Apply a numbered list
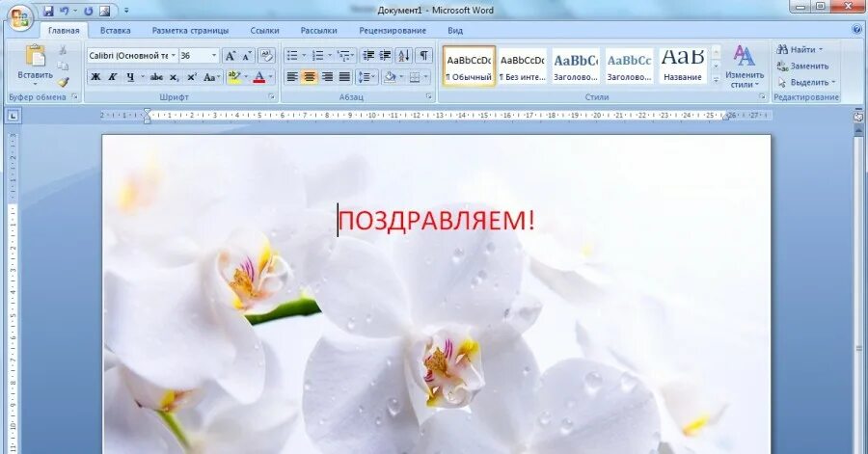The width and height of the screenshot is (868, 454). [x=317, y=56]
